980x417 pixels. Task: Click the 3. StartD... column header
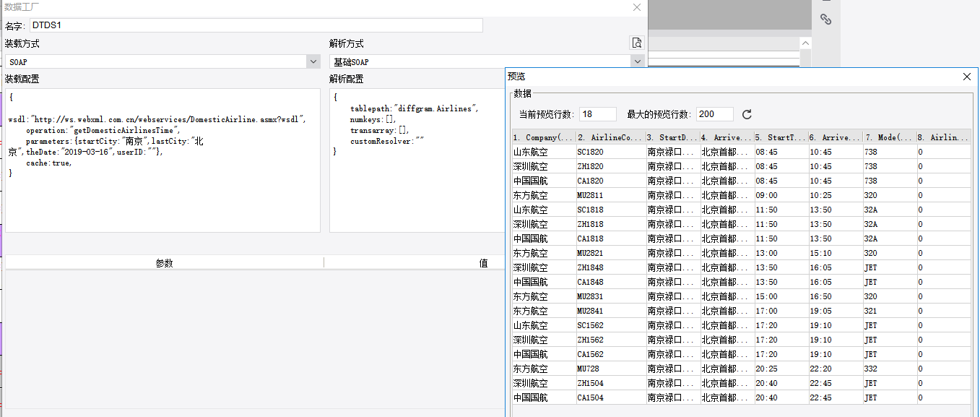673,137
